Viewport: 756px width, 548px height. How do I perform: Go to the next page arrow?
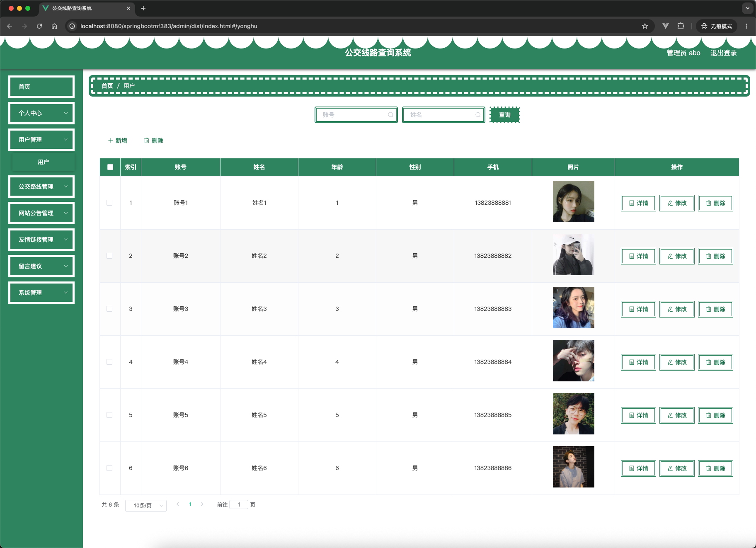tap(202, 504)
